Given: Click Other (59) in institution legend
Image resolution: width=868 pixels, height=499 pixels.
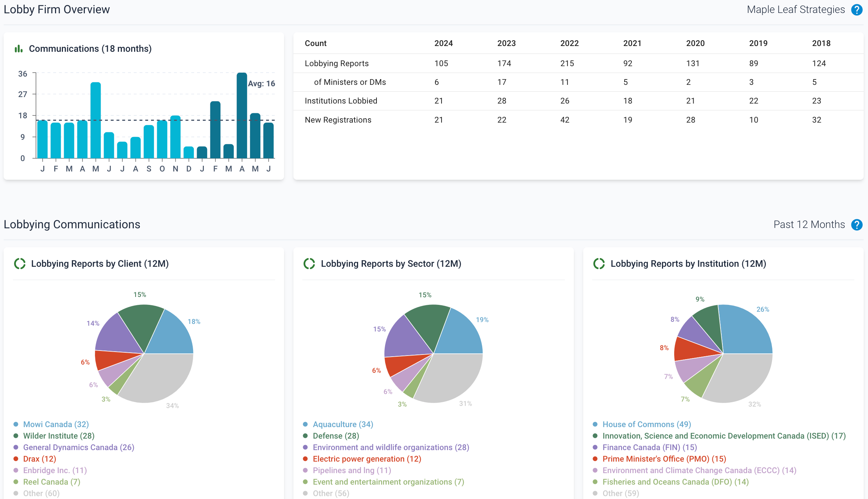Looking at the screenshot, I should (x=621, y=493).
